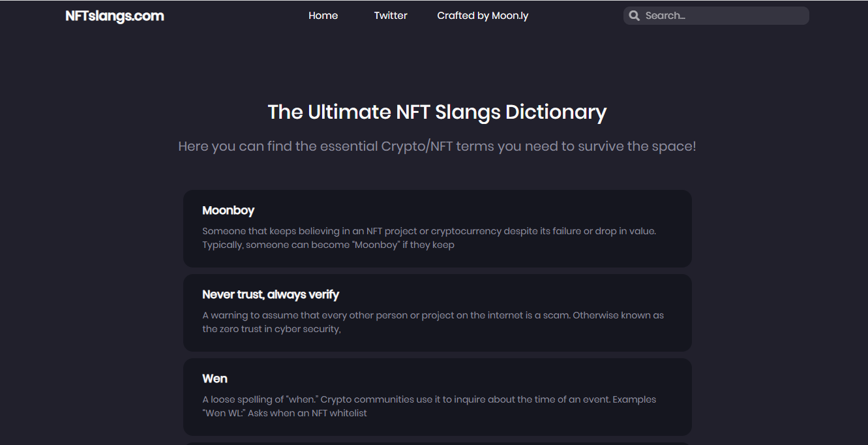Open the Home menu item
868x445 pixels.
pos(323,16)
